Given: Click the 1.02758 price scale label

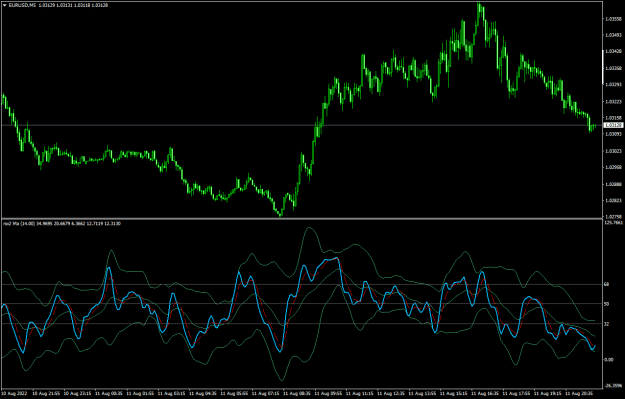Looking at the screenshot, I should (x=613, y=217).
